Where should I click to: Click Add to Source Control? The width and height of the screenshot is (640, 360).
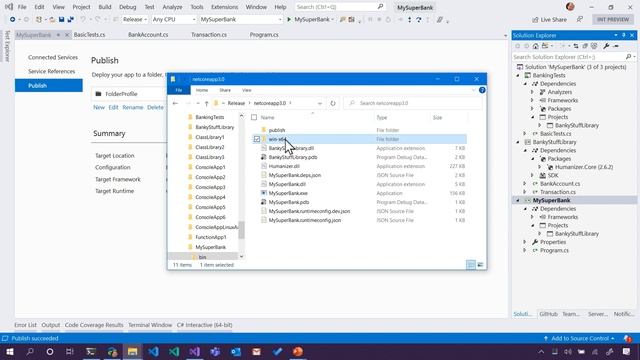tap(579, 338)
